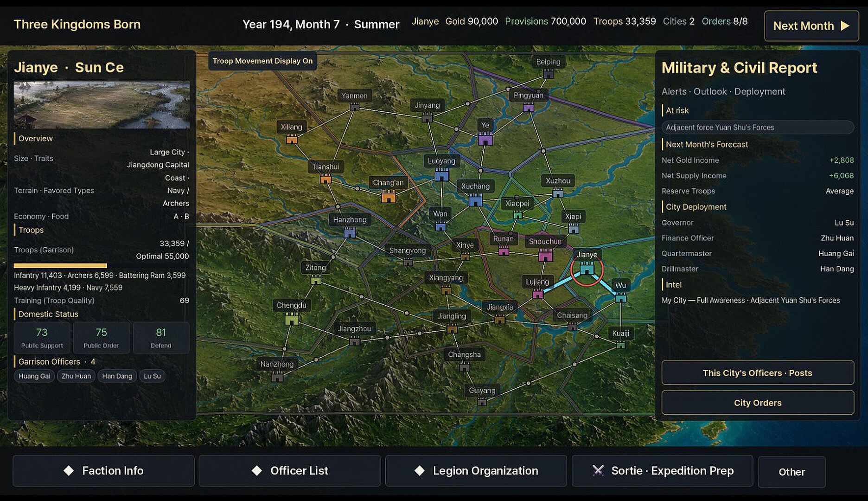Expand the Other menu
The height and width of the screenshot is (501, 868).
[792, 472]
